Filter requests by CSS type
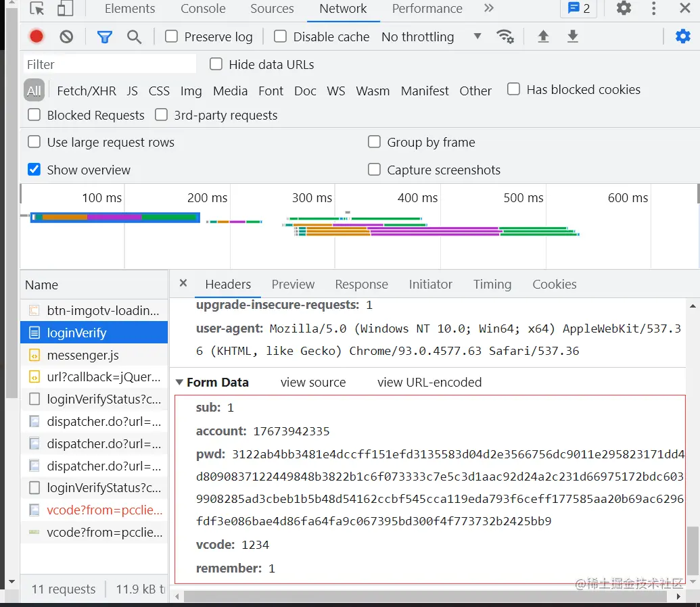Viewport: 700px width, 607px height. pos(159,91)
